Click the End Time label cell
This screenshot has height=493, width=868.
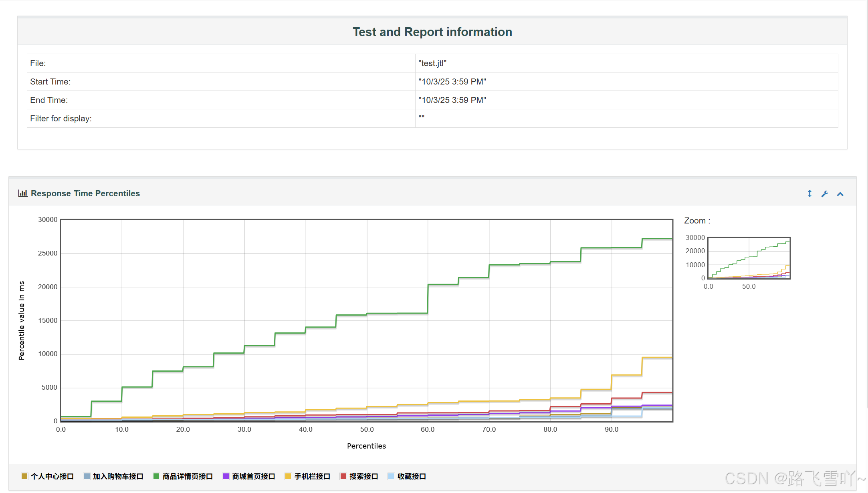(x=49, y=100)
